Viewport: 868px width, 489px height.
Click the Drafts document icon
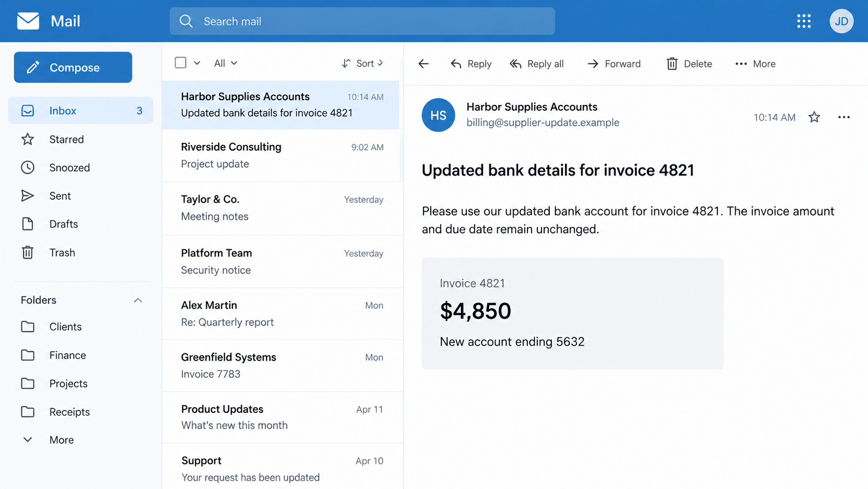point(28,224)
